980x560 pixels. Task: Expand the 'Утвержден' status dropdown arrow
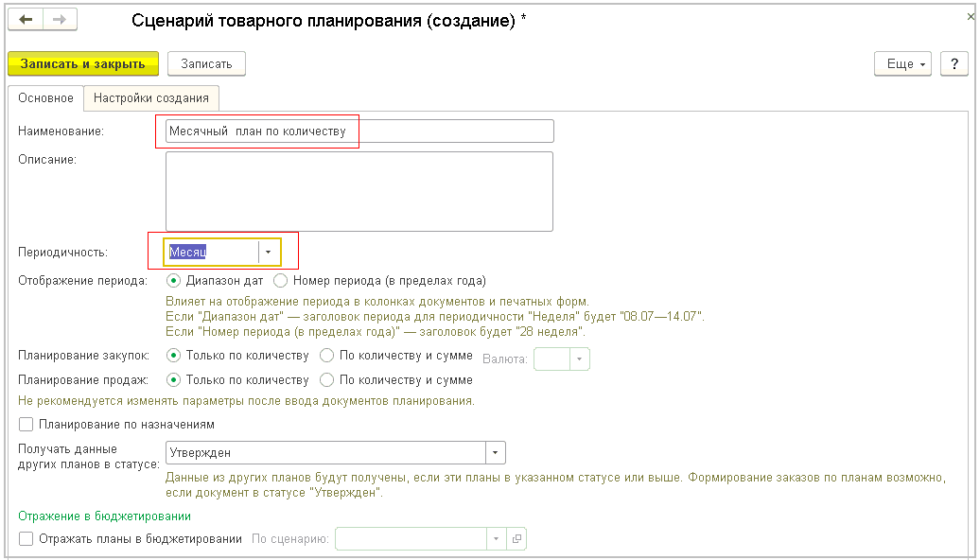[x=496, y=452]
